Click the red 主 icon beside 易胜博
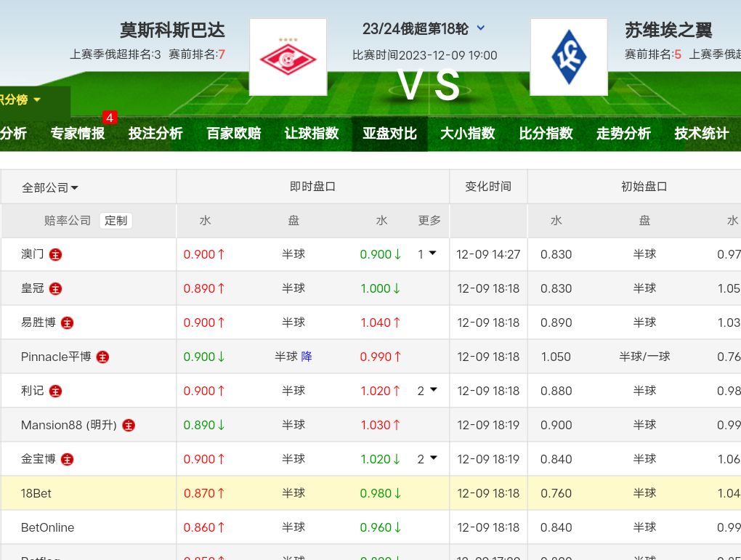This screenshot has width=741, height=560. [x=68, y=323]
